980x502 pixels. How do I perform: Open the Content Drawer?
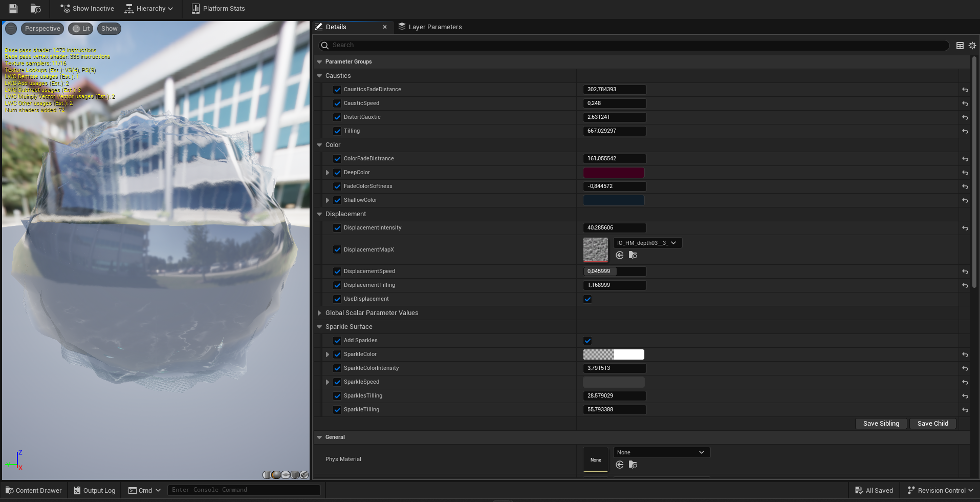click(34, 490)
